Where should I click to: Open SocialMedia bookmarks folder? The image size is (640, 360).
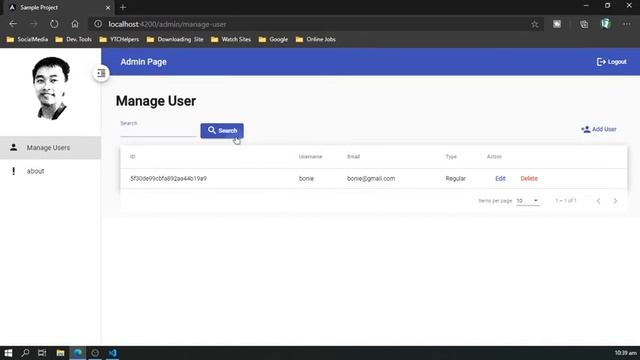pyautogui.click(x=27, y=40)
